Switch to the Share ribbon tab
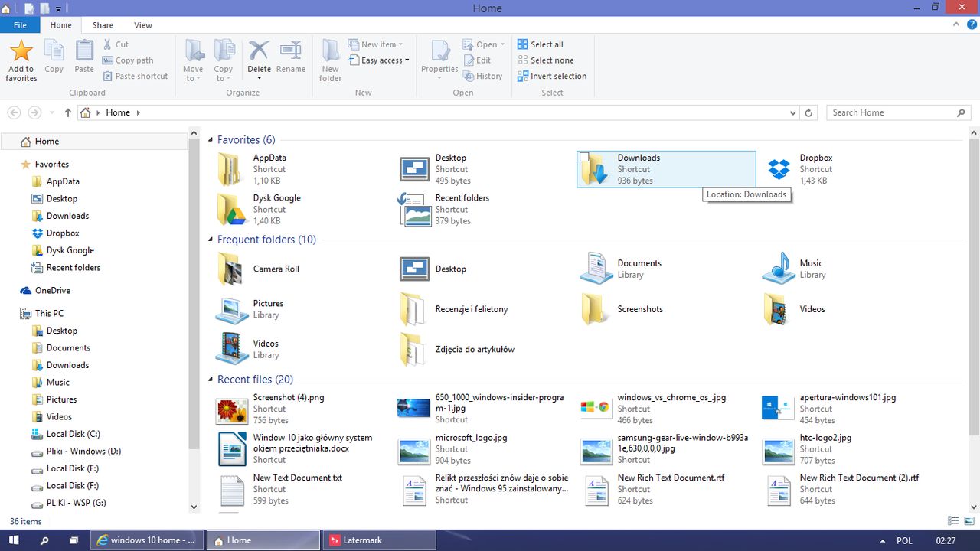 [103, 25]
